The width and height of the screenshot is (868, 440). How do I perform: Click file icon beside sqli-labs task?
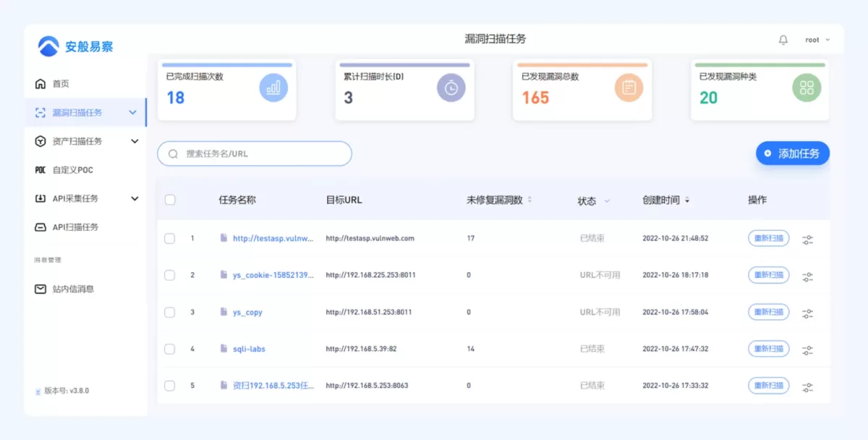tap(224, 348)
